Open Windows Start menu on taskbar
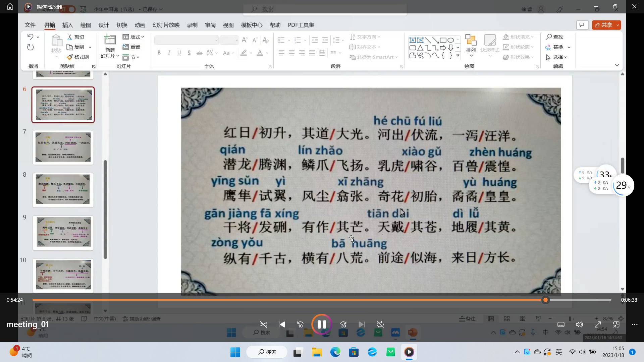The image size is (644, 362). (235, 352)
